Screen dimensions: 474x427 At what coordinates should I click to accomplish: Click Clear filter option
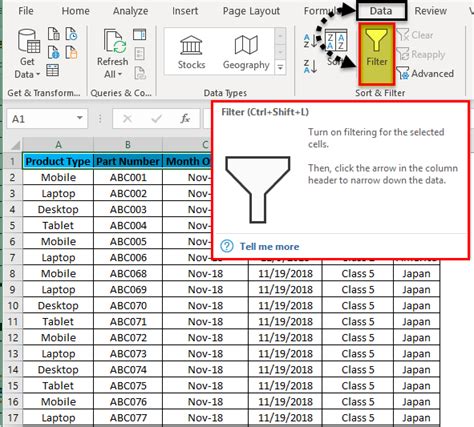coord(415,35)
